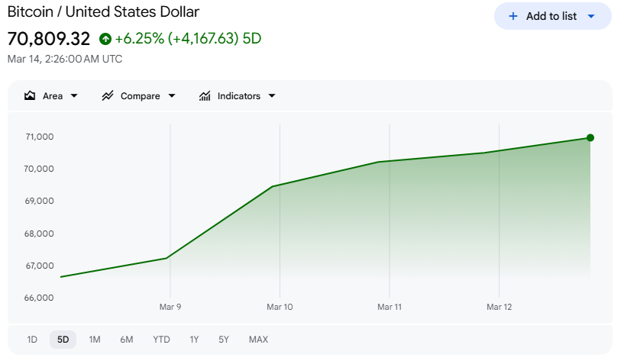Open the Add to list dropdown caret
Screen dimensions: 624x364
tap(591, 16)
